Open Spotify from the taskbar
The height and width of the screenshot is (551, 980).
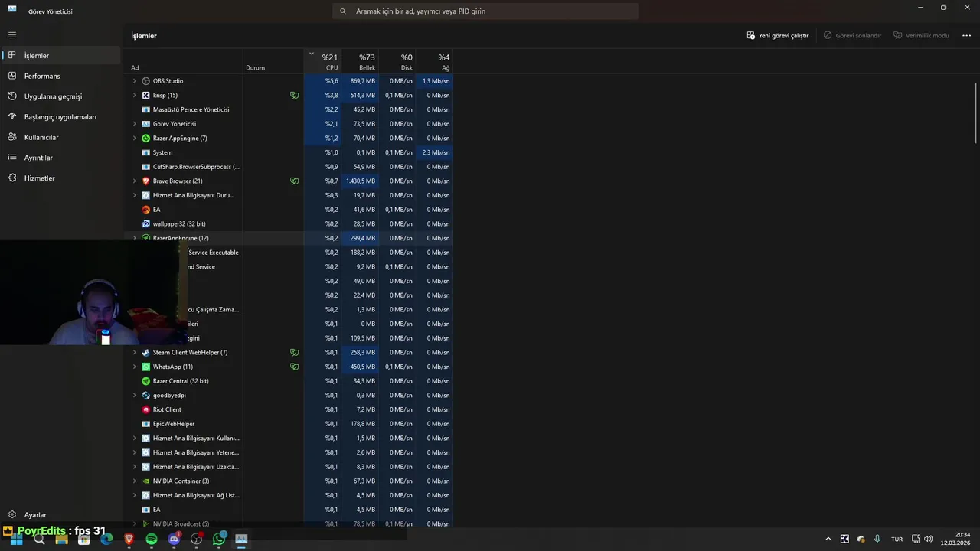(x=152, y=539)
